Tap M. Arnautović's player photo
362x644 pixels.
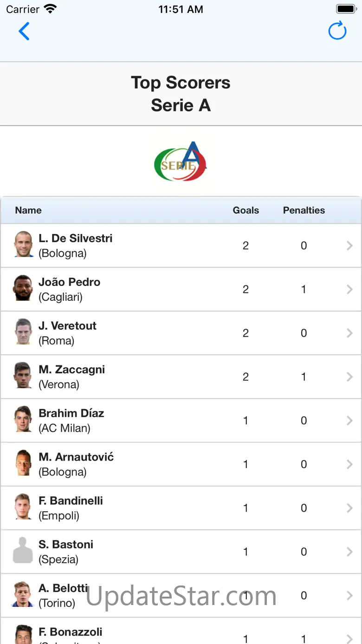coord(23,463)
